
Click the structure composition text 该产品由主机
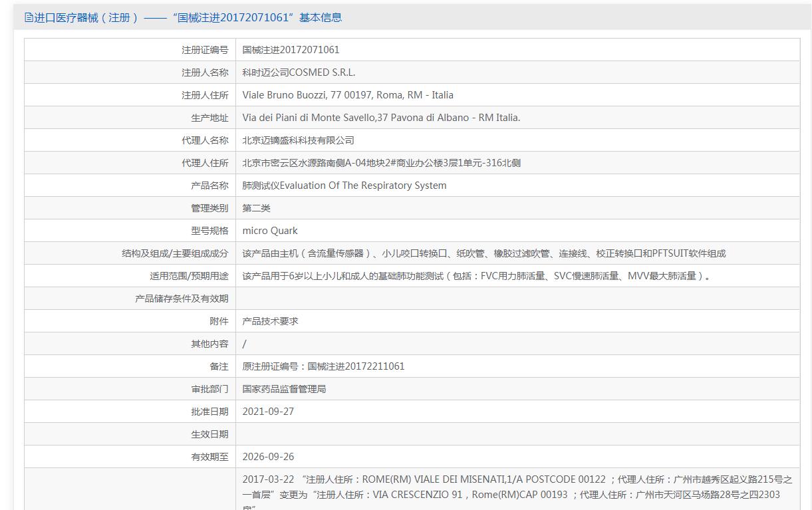(484, 253)
